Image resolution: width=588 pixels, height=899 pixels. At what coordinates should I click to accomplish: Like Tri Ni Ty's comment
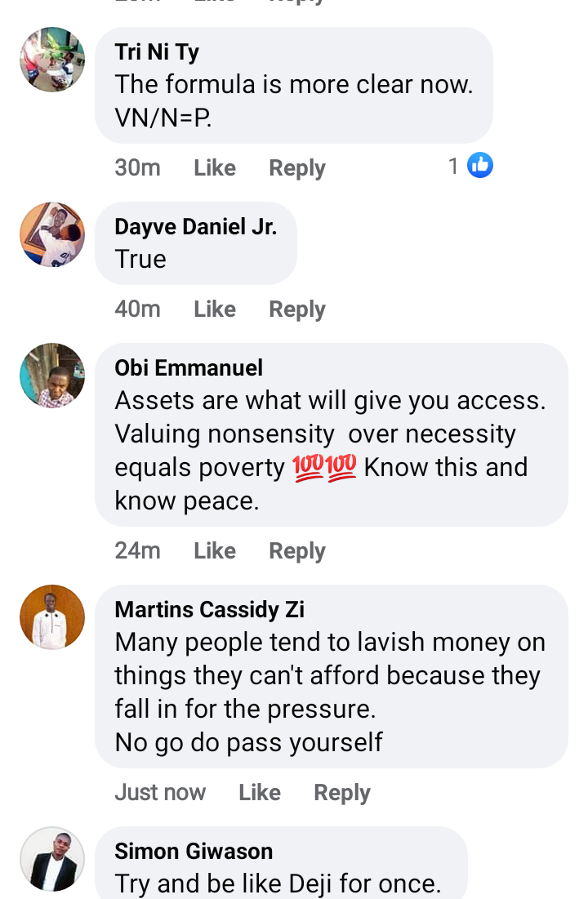pos(215,168)
